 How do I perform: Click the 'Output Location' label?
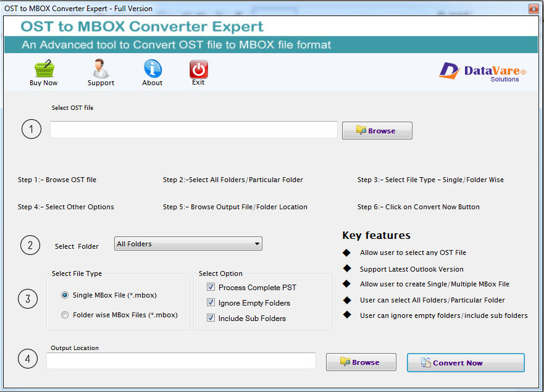pos(75,348)
